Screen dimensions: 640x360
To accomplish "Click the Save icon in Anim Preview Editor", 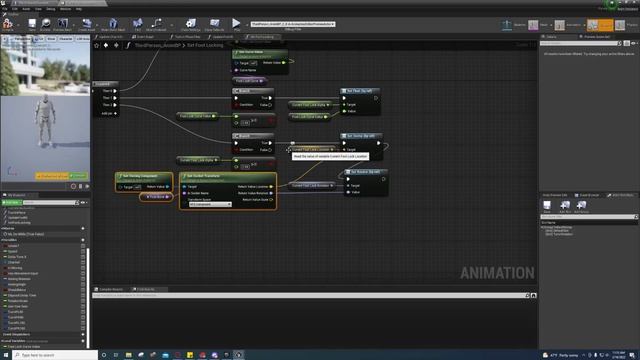I will tap(547, 206).
